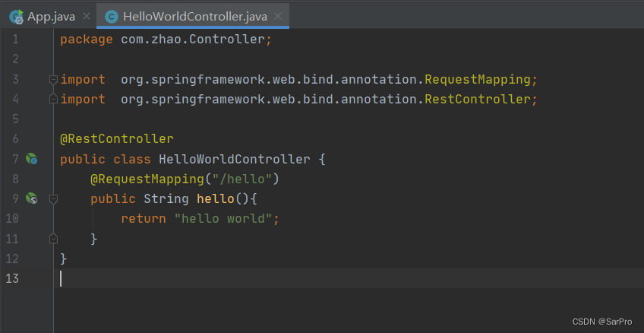Click the package keyword on line 1
The height and width of the screenshot is (333, 644).
tap(87, 40)
